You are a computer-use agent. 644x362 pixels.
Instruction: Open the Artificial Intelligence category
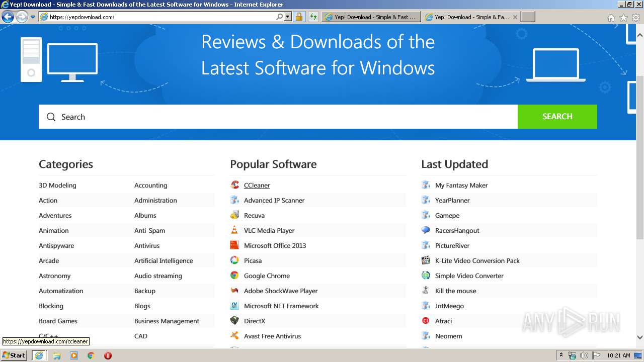(x=164, y=260)
